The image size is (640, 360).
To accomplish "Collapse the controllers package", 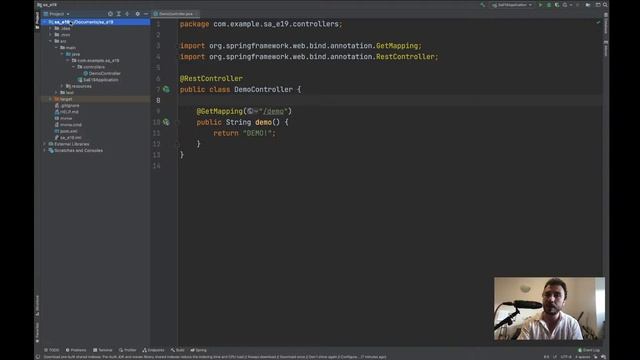I will [x=73, y=67].
